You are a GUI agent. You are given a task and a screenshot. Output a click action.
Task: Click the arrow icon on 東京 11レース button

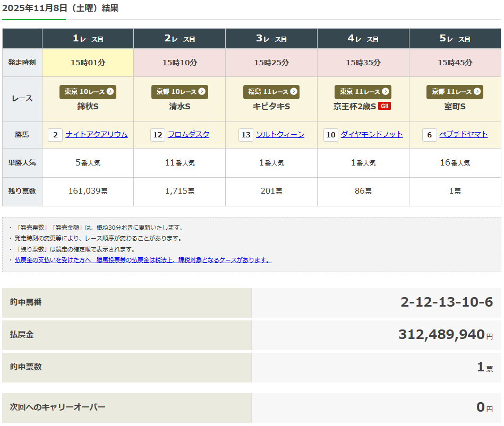[x=385, y=92]
